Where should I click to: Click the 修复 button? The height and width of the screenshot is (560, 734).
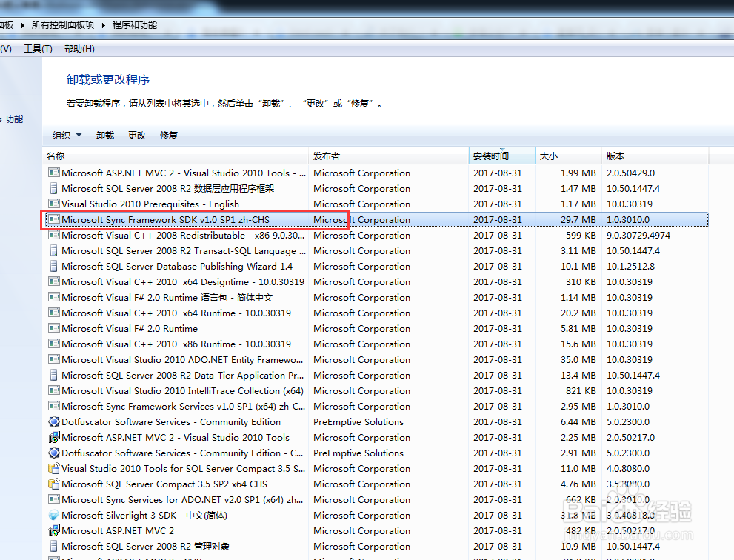click(169, 136)
